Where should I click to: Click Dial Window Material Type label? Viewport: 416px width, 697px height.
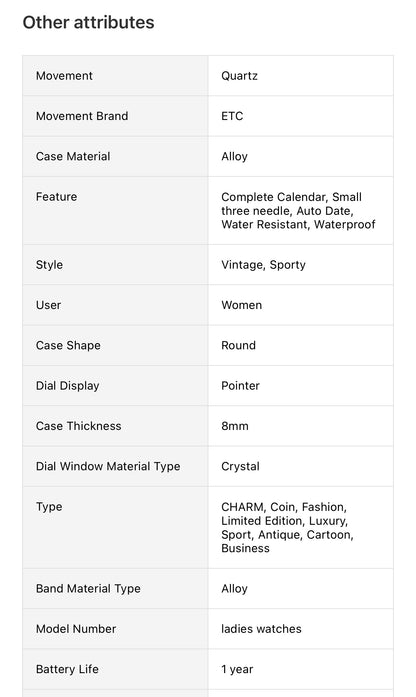pyautogui.click(x=108, y=466)
